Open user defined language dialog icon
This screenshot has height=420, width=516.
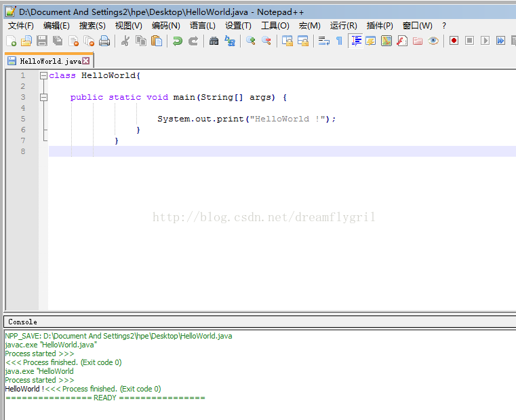371,41
